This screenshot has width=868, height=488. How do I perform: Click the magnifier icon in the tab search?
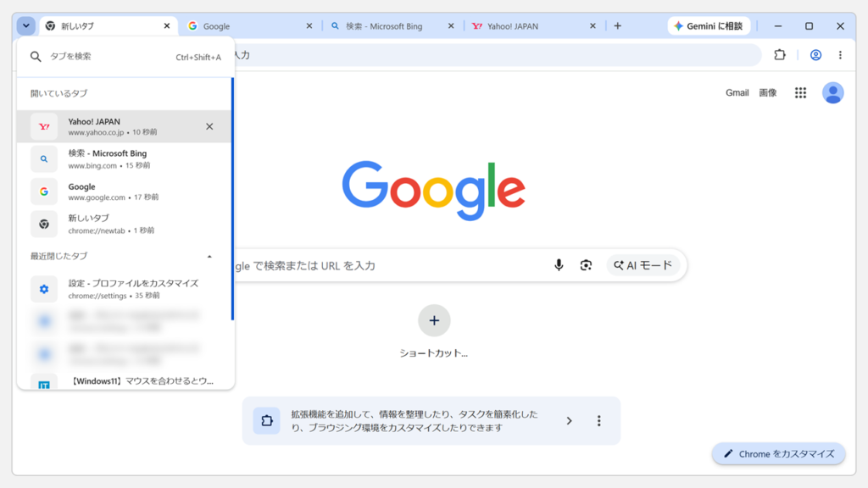(x=36, y=57)
